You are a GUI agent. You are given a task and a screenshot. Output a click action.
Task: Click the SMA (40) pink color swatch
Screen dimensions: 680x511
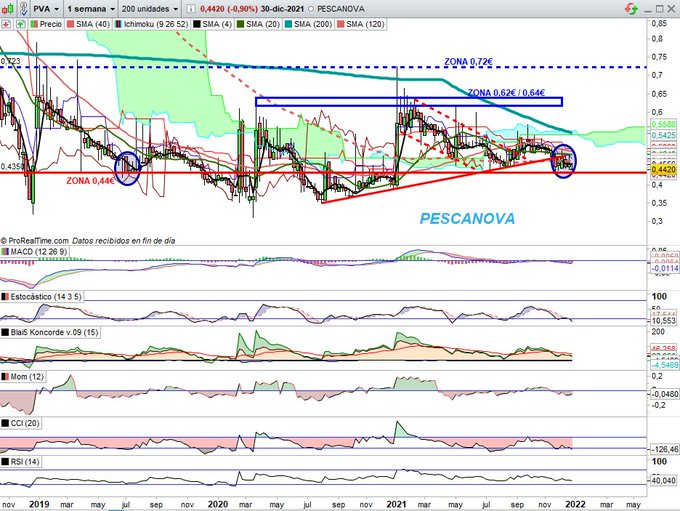71,24
